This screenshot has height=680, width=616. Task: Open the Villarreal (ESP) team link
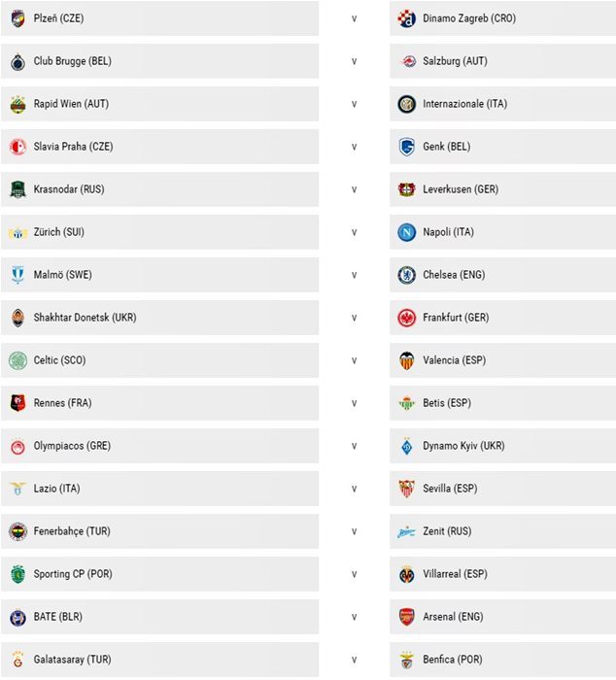455,574
